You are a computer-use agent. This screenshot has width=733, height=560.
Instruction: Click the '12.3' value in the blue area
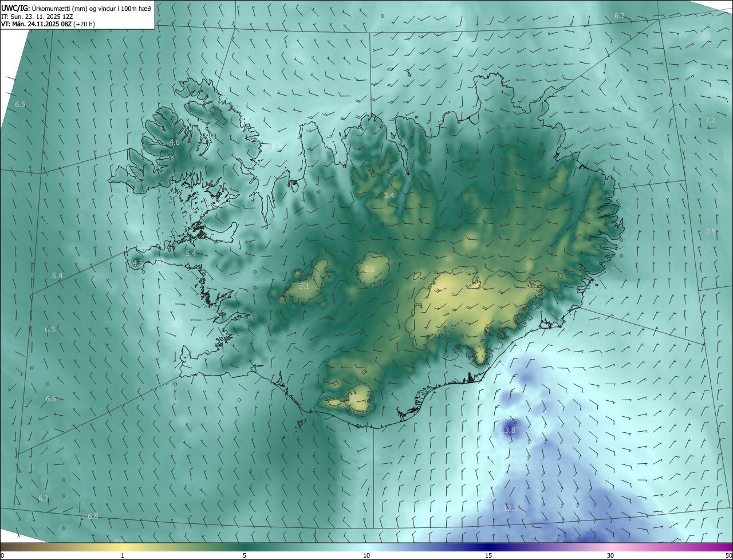(511, 508)
